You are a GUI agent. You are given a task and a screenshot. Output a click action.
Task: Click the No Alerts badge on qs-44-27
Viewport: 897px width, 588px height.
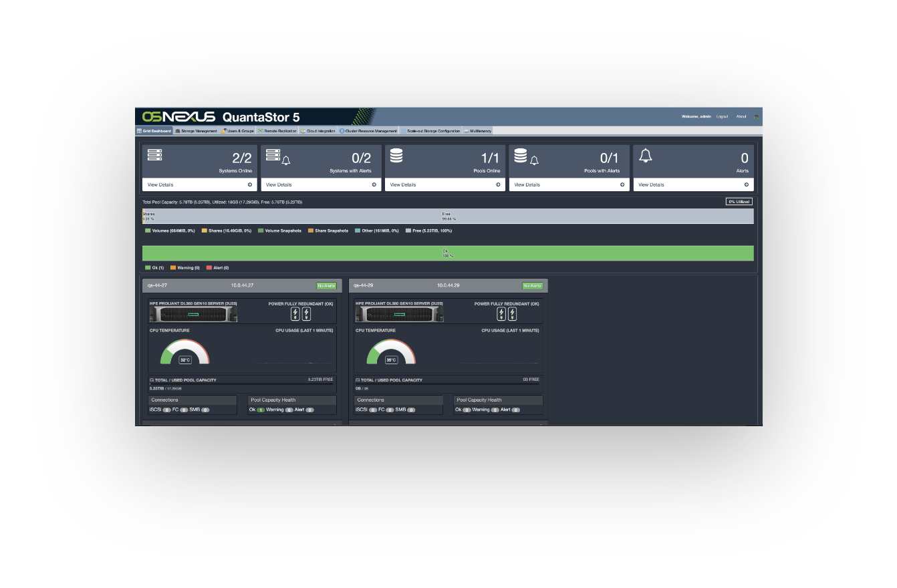[326, 286]
